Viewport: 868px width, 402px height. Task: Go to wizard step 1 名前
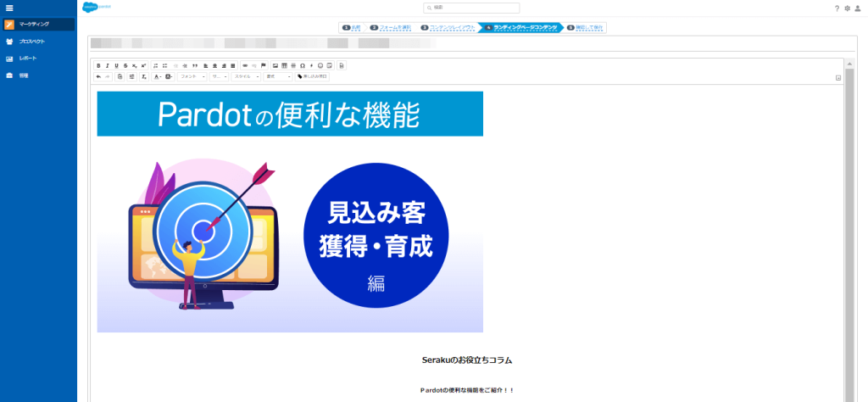tap(352, 28)
